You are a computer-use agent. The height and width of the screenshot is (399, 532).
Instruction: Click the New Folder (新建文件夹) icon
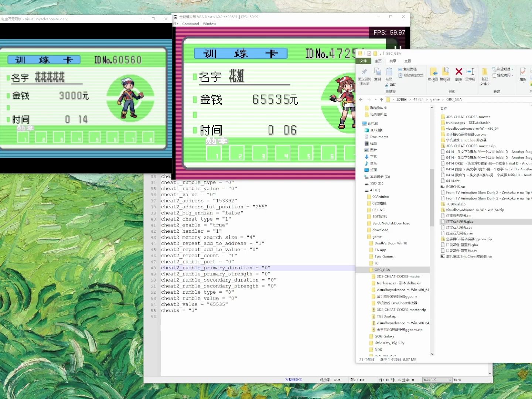[x=484, y=72]
